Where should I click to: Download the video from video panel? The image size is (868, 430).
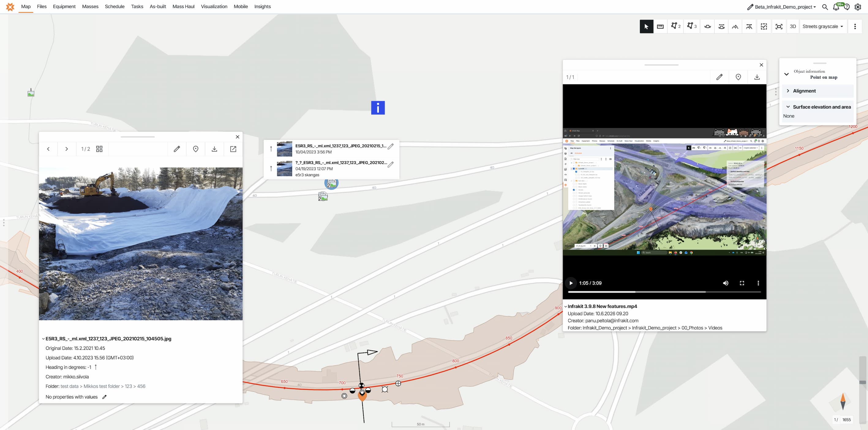(x=757, y=77)
